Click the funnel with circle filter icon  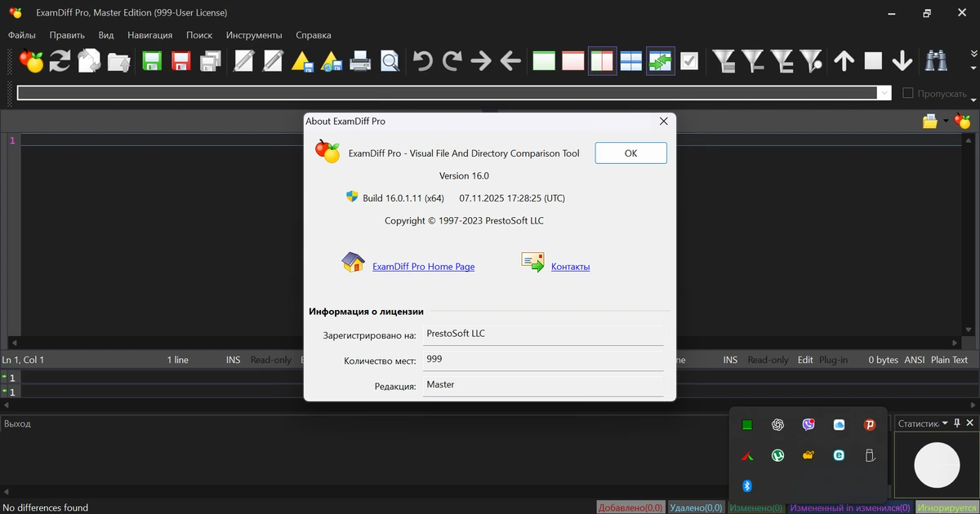point(811,61)
